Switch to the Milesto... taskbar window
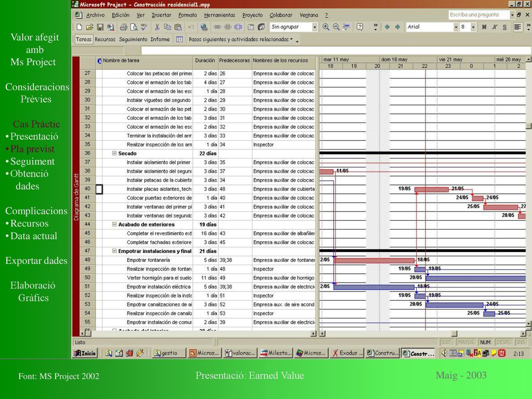 pyautogui.click(x=275, y=353)
